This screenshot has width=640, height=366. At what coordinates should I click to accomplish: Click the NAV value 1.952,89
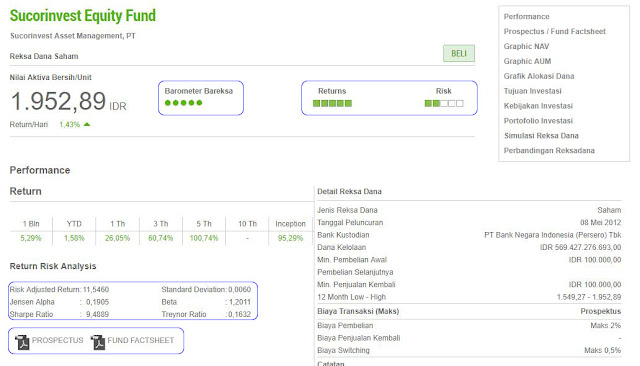(x=58, y=101)
